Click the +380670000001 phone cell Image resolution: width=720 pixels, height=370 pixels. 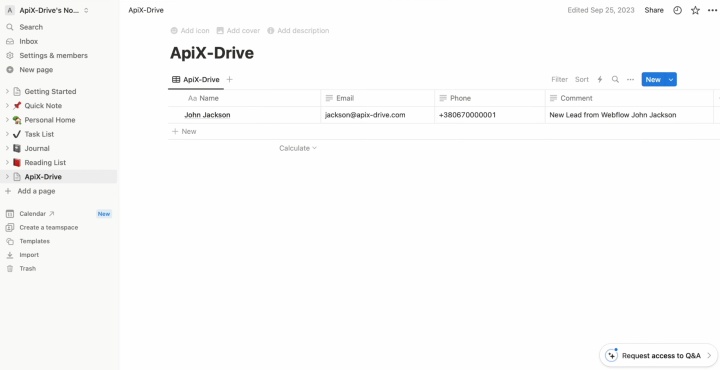(x=489, y=115)
